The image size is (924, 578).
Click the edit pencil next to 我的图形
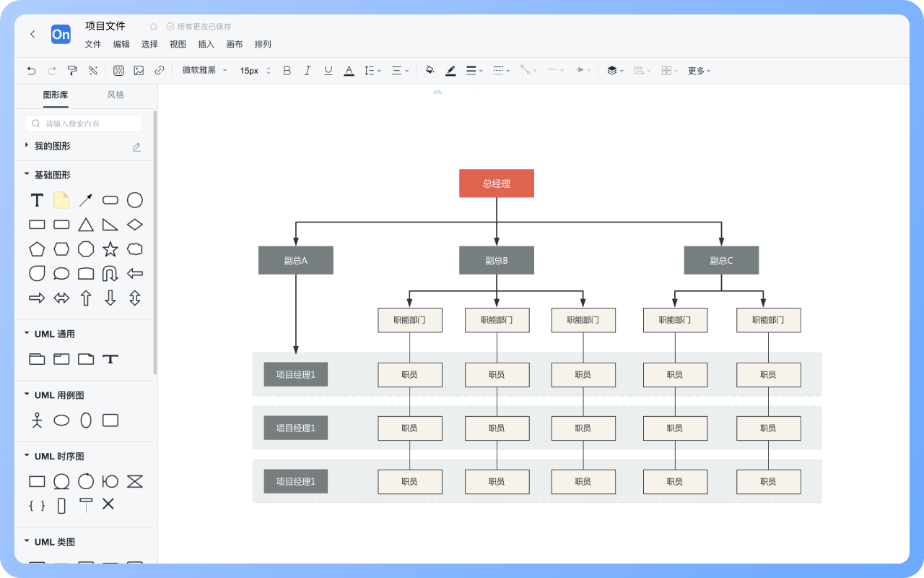tap(136, 147)
